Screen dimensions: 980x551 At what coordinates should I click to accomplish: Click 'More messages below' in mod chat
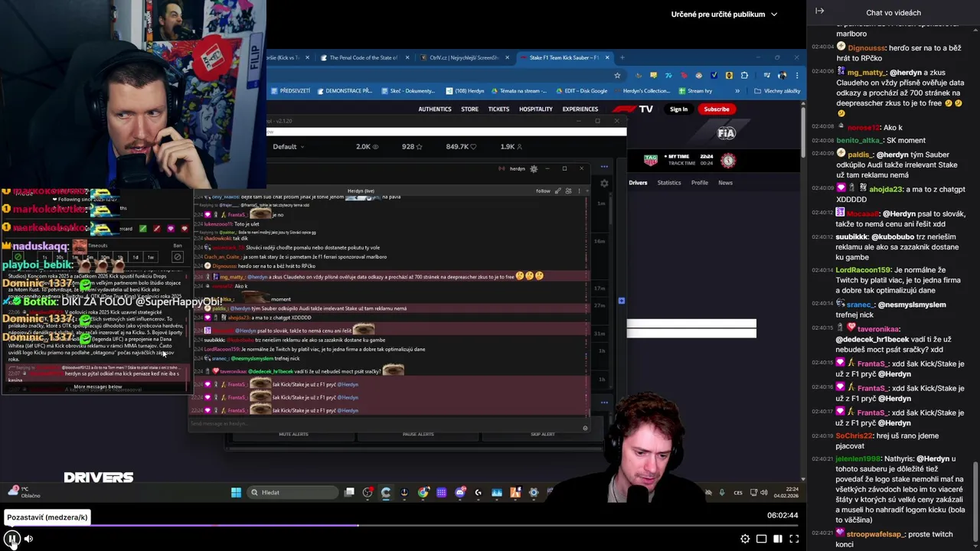pyautogui.click(x=97, y=386)
